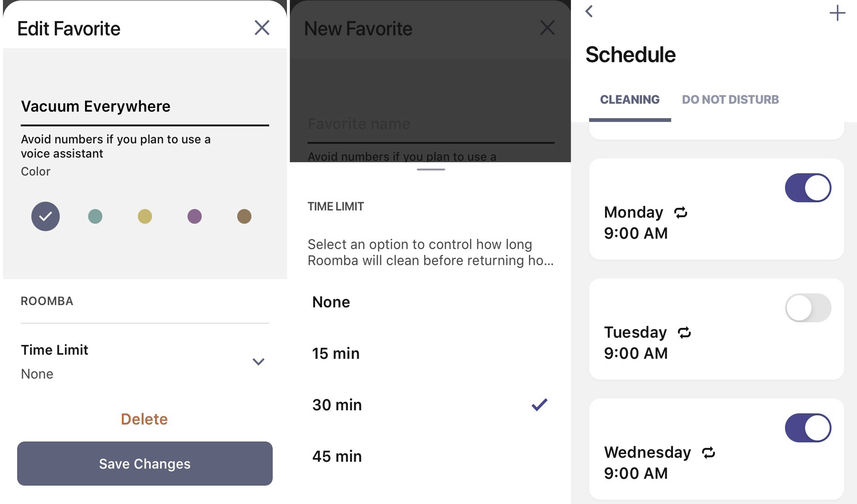Choose the 15 min time limit
857x504 pixels.
coord(336,354)
